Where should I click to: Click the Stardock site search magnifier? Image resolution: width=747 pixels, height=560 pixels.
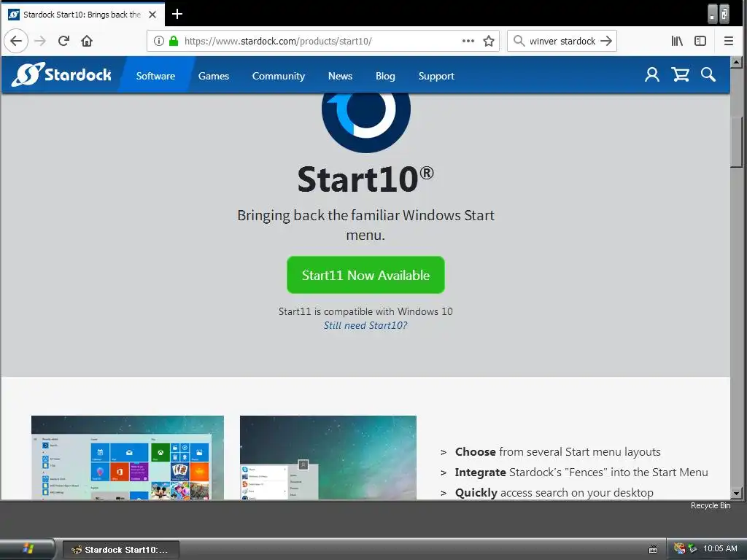[708, 75]
